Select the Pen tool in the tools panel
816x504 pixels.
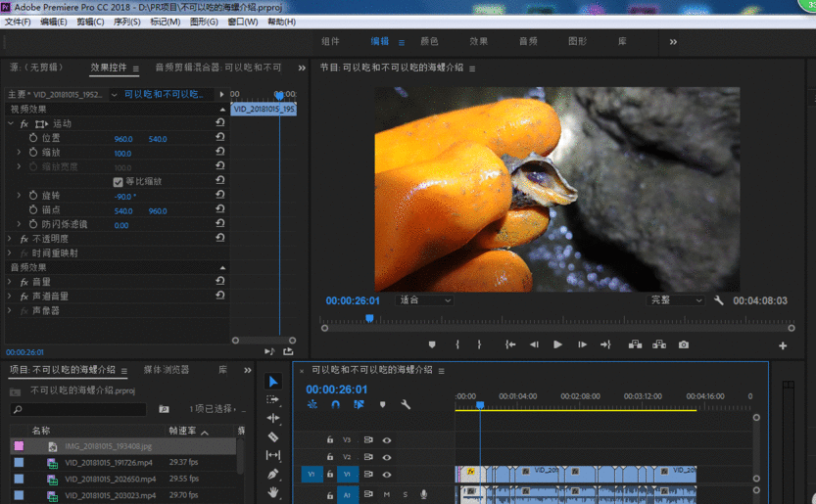tap(273, 475)
